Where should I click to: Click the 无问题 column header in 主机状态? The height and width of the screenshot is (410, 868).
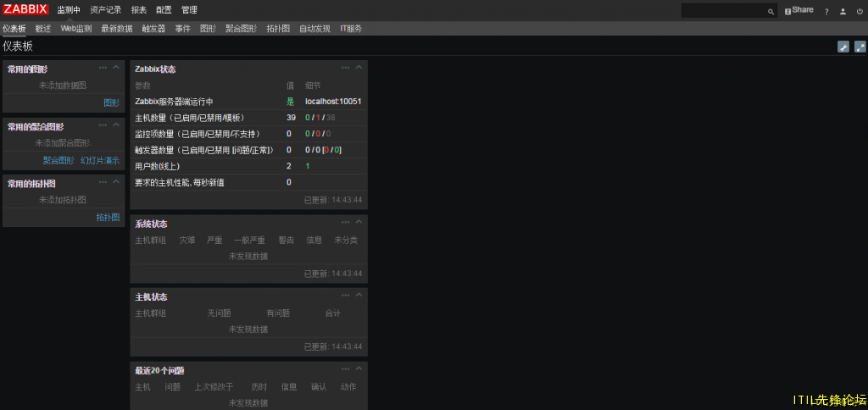click(x=220, y=313)
